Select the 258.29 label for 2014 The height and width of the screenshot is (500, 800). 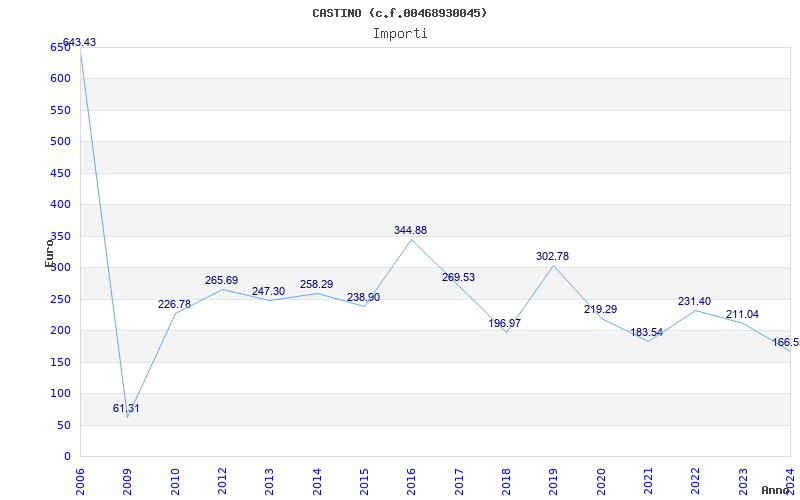click(316, 284)
